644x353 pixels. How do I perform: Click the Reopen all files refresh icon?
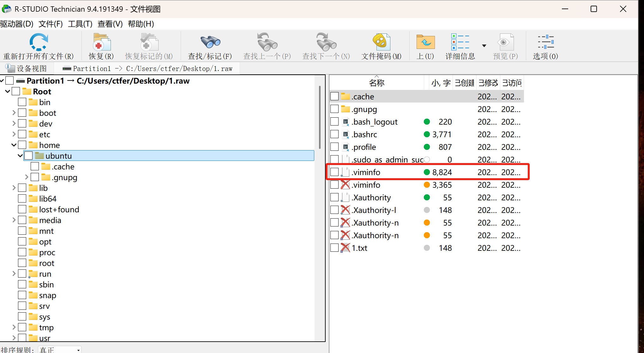pyautogui.click(x=39, y=42)
